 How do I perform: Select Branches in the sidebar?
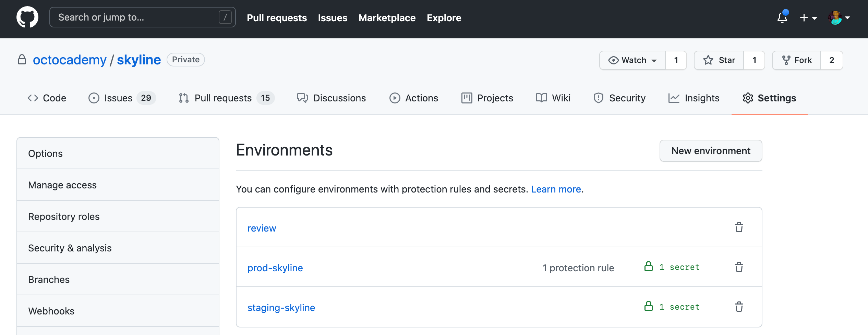tap(49, 279)
